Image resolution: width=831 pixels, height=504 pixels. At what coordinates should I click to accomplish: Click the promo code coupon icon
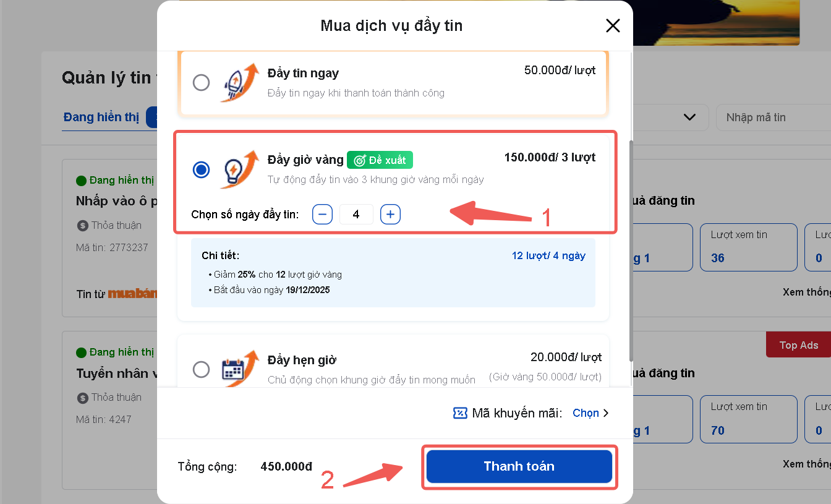(x=460, y=413)
